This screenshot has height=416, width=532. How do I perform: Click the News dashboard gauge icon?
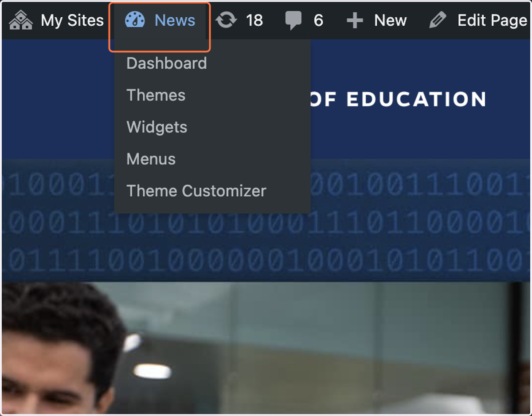tap(135, 20)
